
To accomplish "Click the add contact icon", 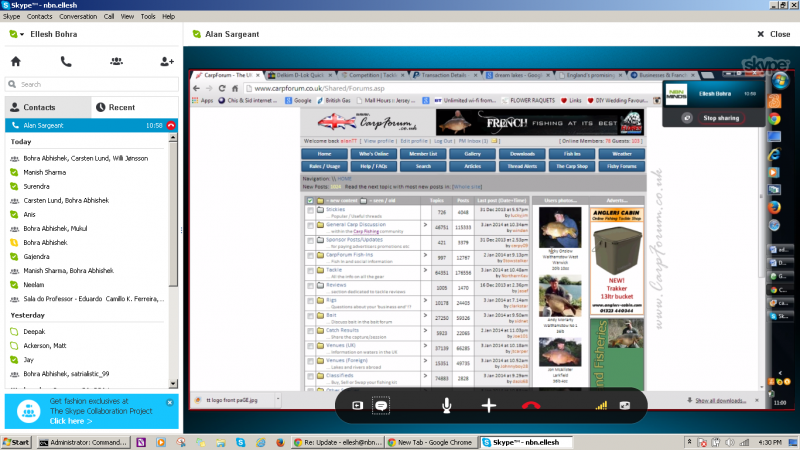I will [167, 61].
